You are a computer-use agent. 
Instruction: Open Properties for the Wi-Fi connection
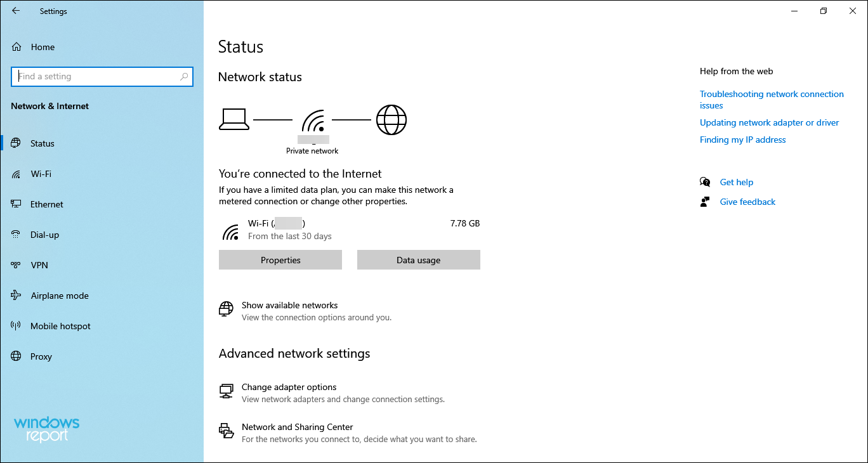point(280,259)
